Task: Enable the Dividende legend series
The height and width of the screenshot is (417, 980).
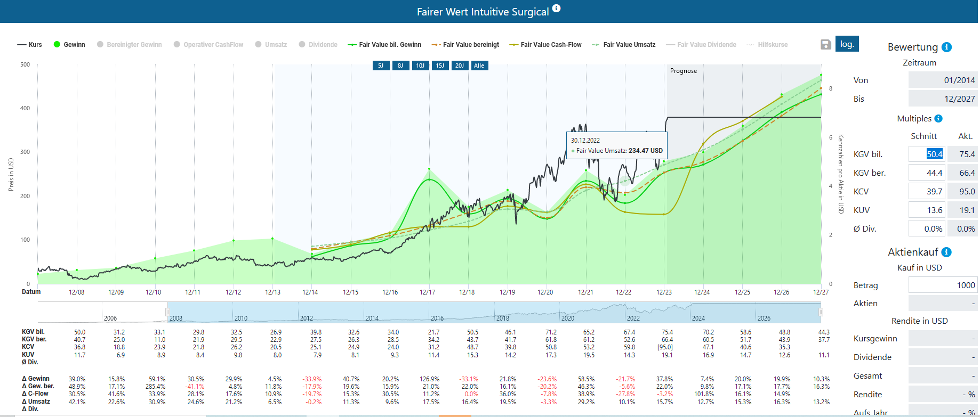Action: pos(318,45)
